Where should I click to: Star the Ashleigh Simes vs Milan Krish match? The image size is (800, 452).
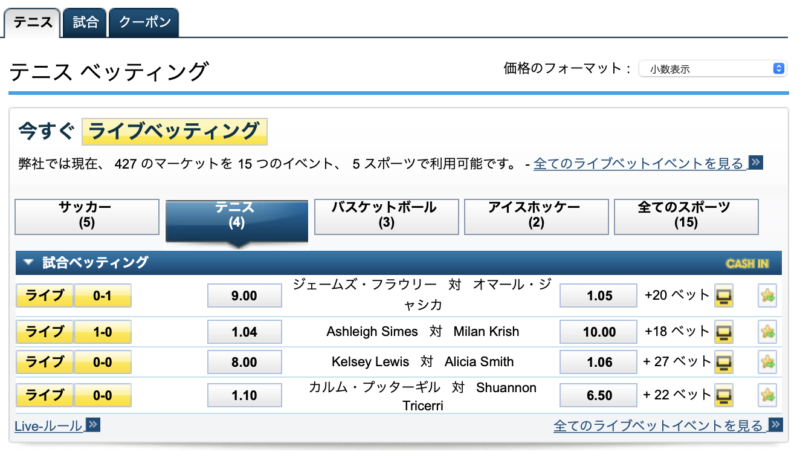767,332
